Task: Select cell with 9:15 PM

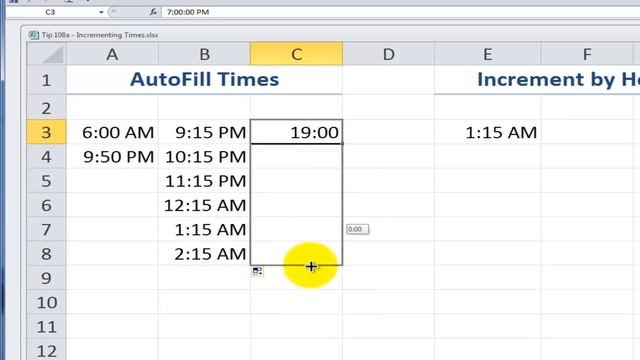Action: click(x=204, y=132)
